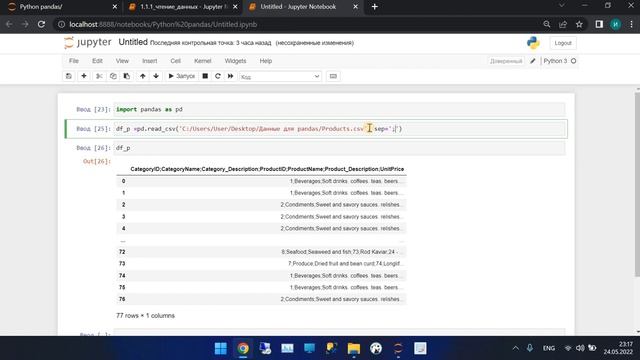Image resolution: width=640 pixels, height=360 pixels.
Task: Open the Cell menu
Action: tap(176, 61)
